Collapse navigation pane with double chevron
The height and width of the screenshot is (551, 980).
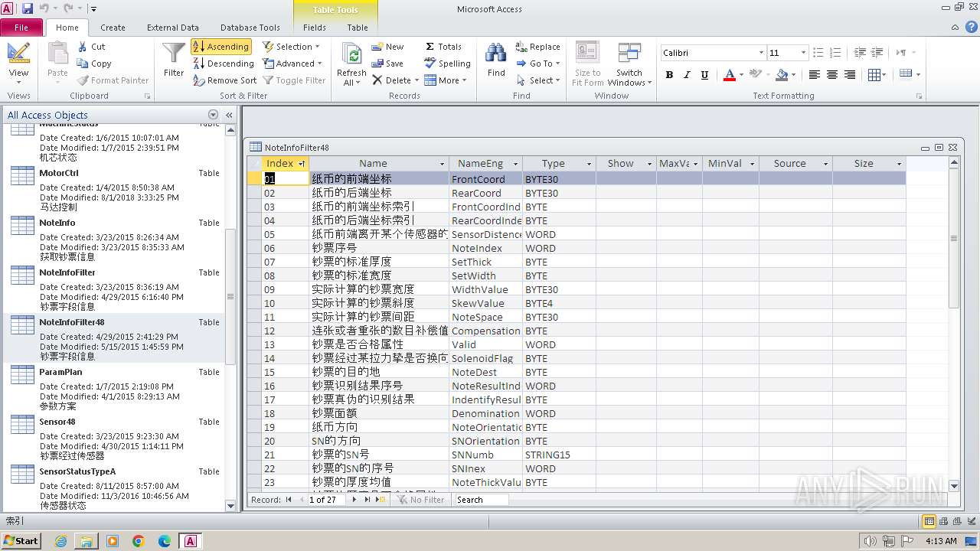[x=229, y=115]
